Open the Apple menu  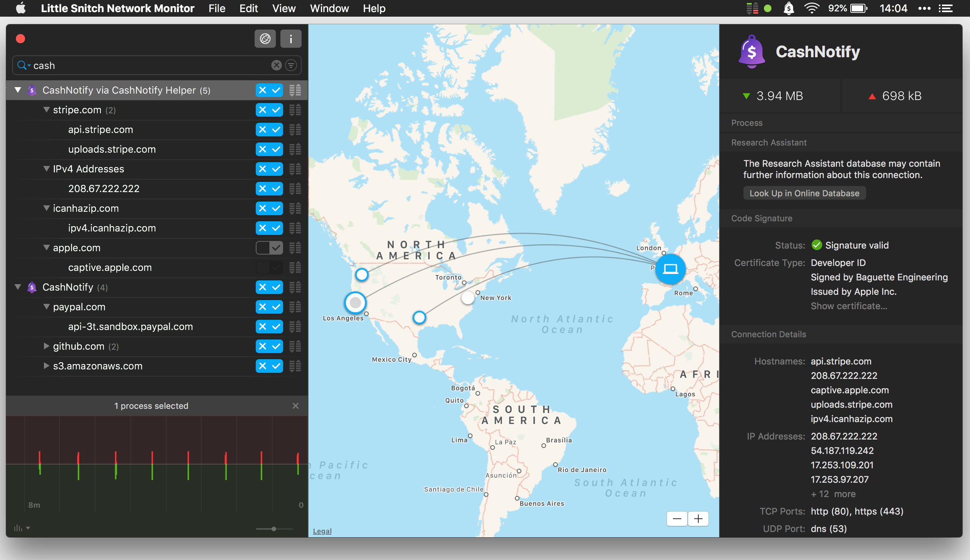[x=21, y=8]
